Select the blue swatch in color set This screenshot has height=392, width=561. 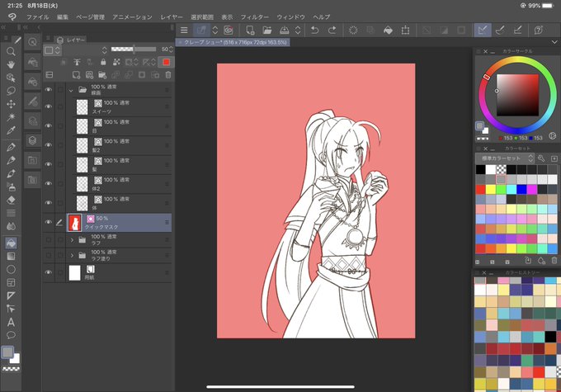coord(521,189)
